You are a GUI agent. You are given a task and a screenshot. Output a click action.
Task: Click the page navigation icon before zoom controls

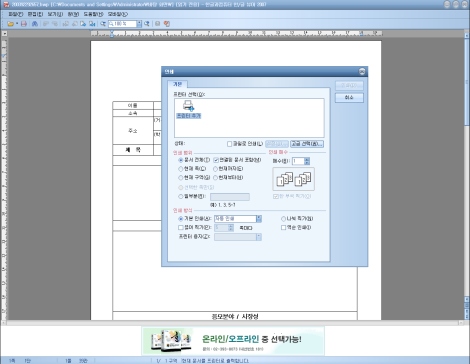(92, 24)
